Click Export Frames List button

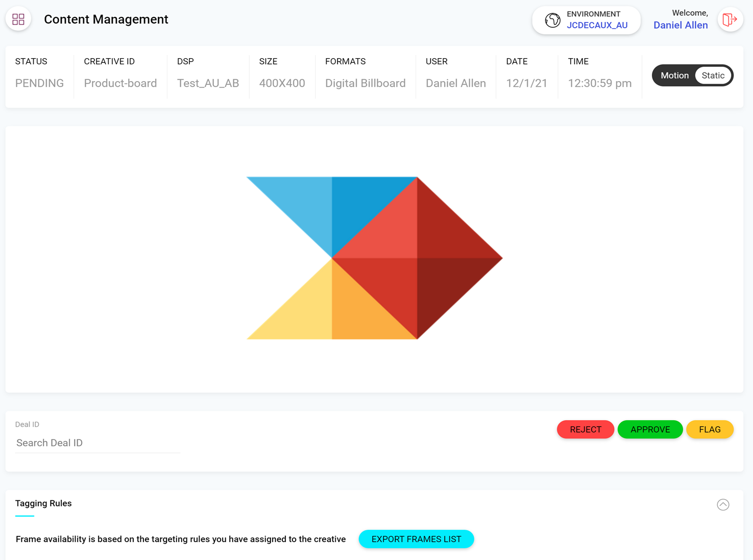[416, 539]
